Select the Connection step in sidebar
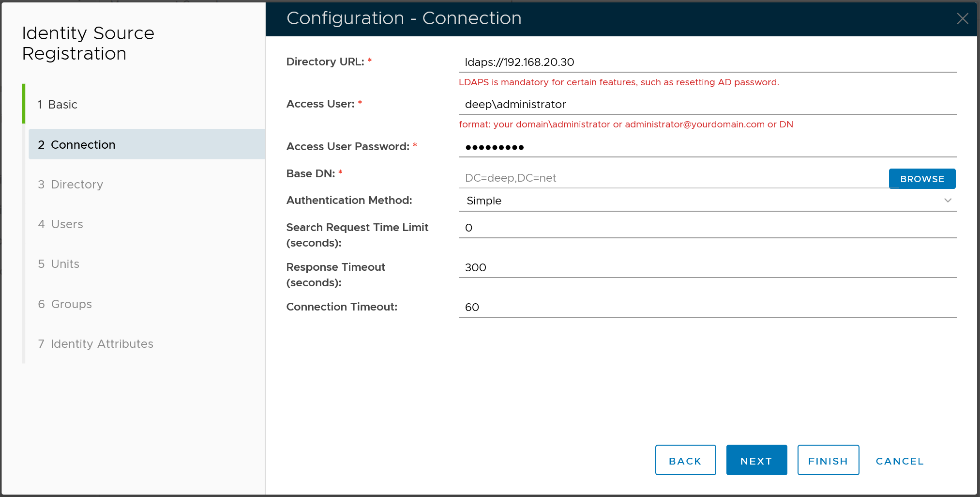 click(83, 145)
